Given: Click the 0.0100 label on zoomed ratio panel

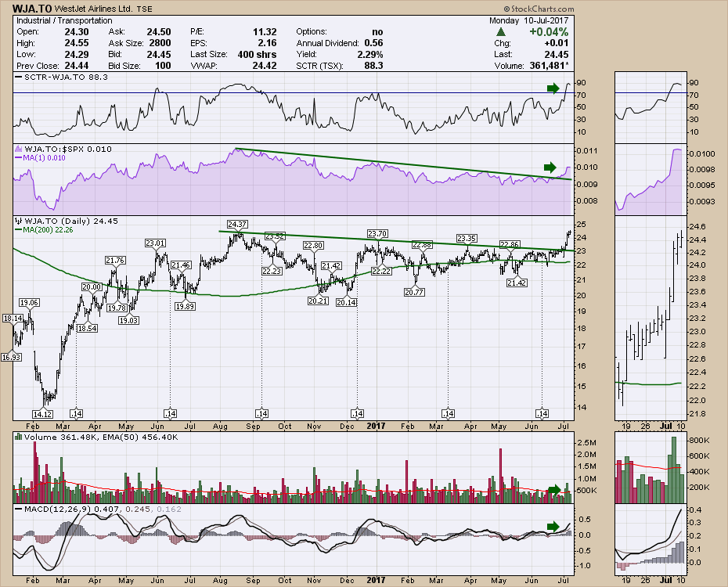Looking at the screenshot, I should 701,153.
